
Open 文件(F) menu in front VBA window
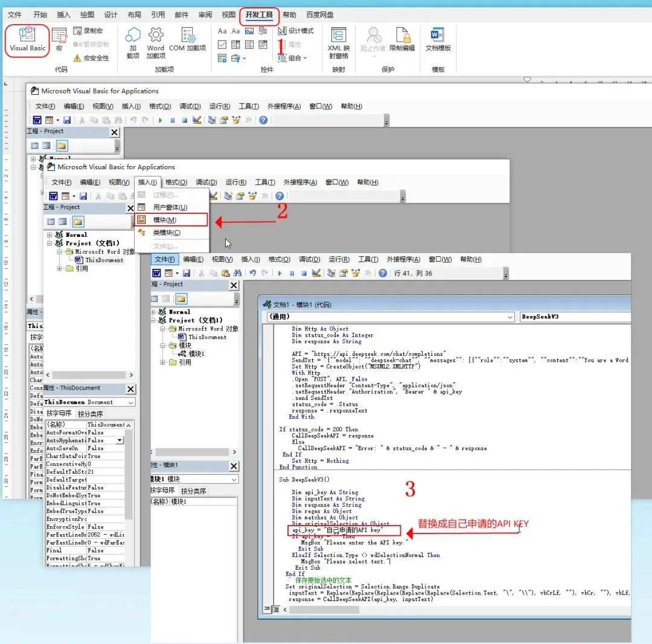click(165, 259)
